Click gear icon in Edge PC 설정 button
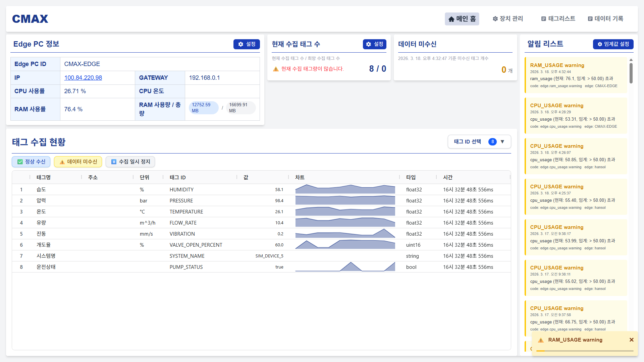Screen dimensions: 644x362 tap(240, 44)
